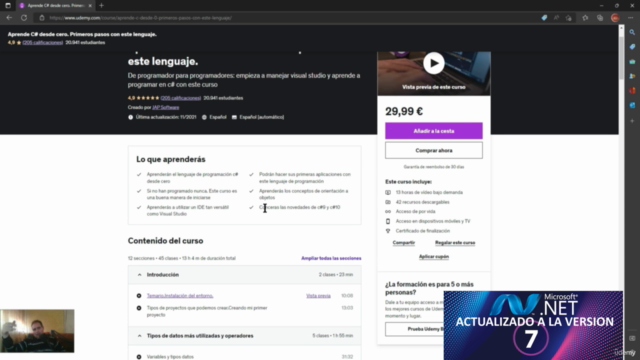Click the 42 recursos descargables text

pos(422,202)
